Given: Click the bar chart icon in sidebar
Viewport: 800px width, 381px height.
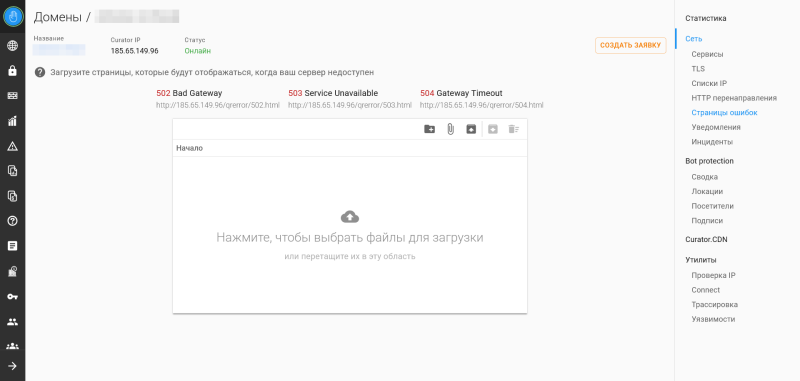Looking at the screenshot, I should point(12,121).
